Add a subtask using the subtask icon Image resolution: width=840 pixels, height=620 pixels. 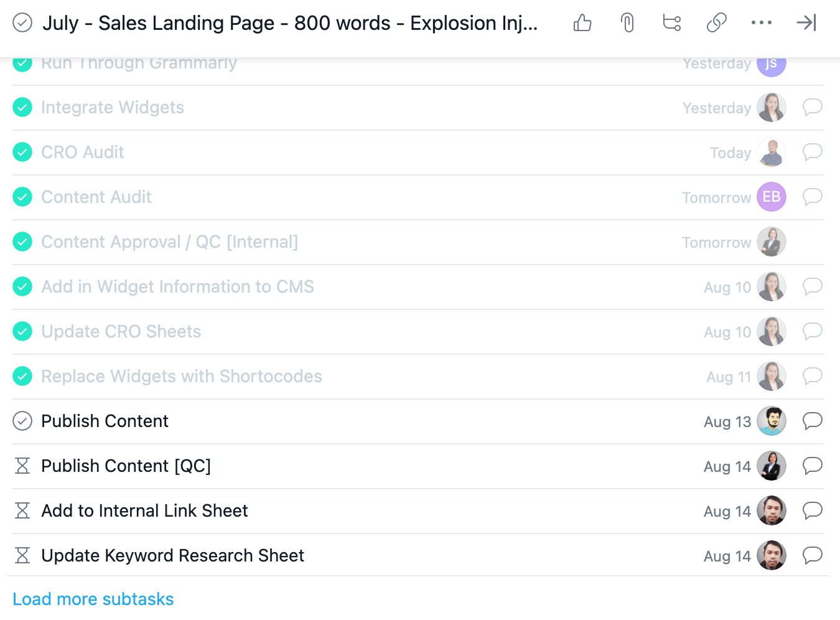(672, 23)
